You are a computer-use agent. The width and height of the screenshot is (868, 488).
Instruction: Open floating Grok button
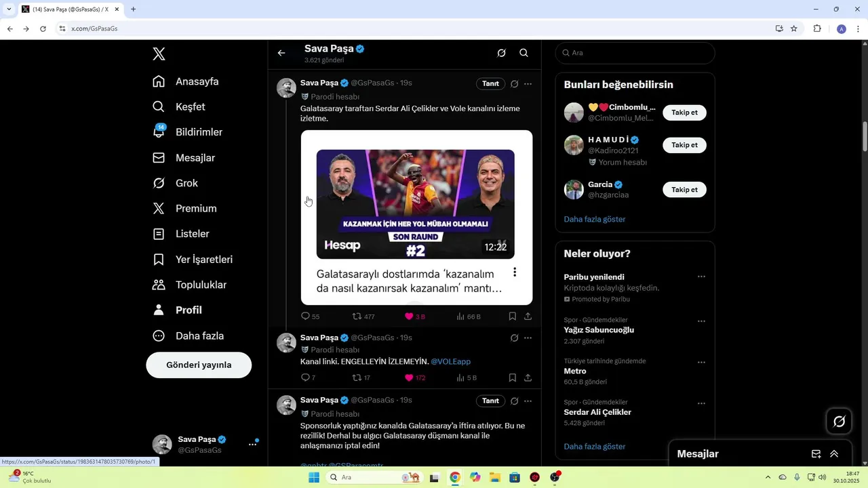[x=839, y=422]
